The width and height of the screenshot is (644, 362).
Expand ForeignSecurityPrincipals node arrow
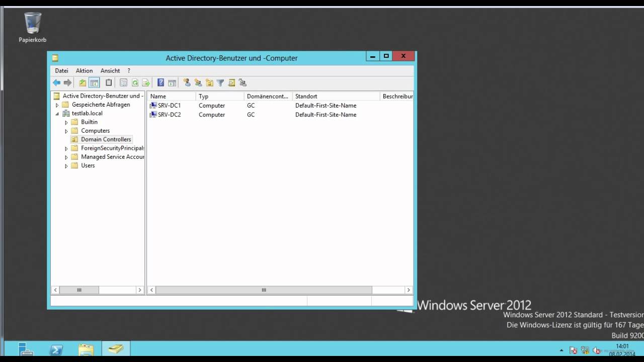[66, 148]
